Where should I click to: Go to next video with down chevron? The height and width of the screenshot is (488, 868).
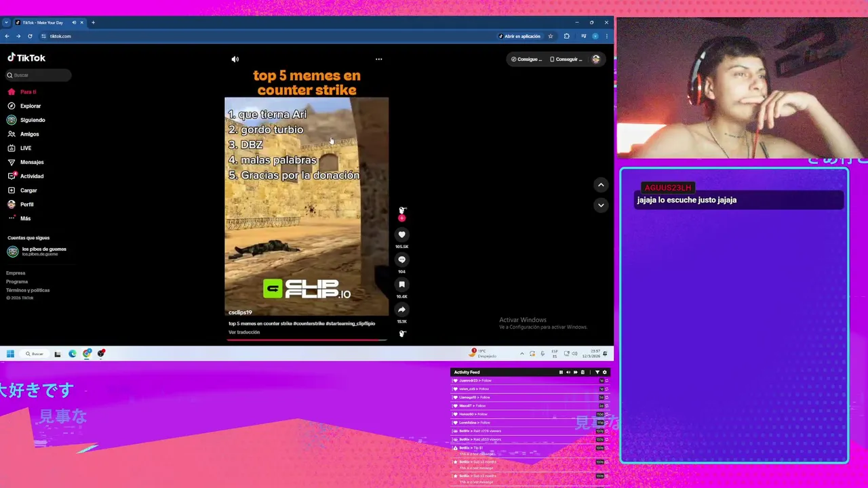[601, 205]
